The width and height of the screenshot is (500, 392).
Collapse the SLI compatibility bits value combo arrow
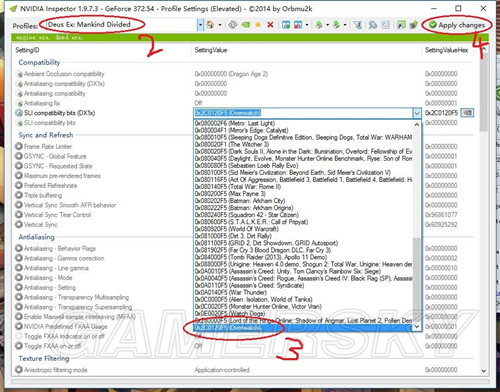(417, 113)
